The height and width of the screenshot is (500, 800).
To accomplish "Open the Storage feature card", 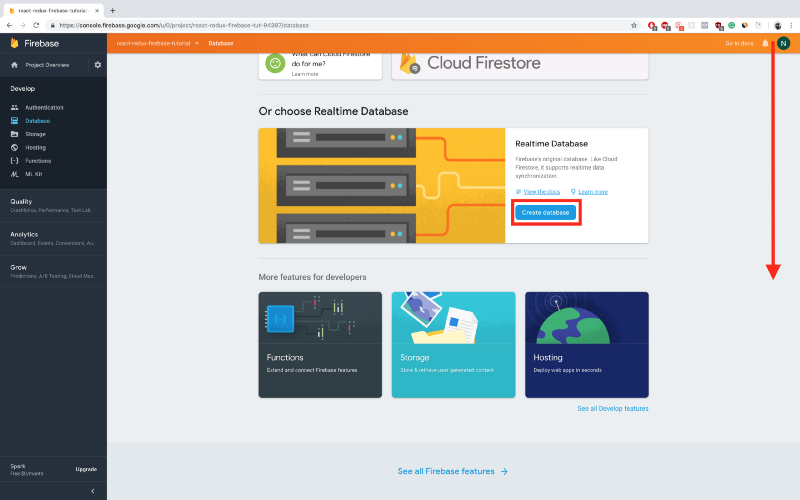I will pos(453,344).
